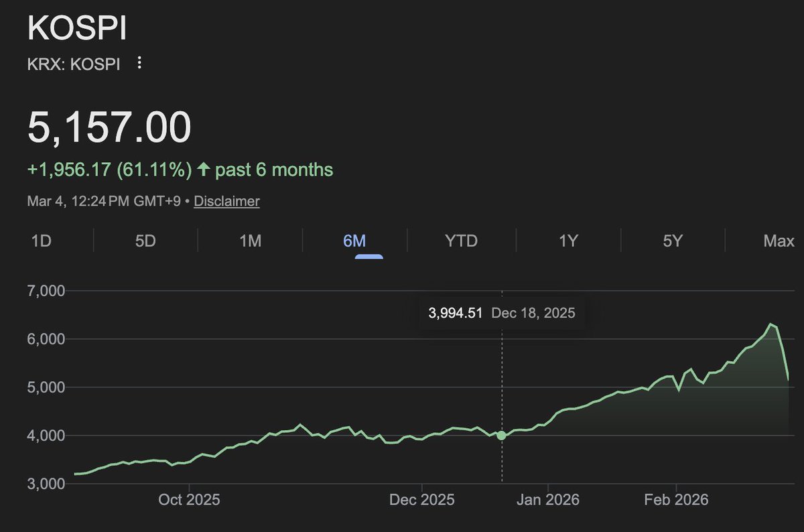Click the Feb 2026 axis label
The image size is (804, 532).
point(676,500)
